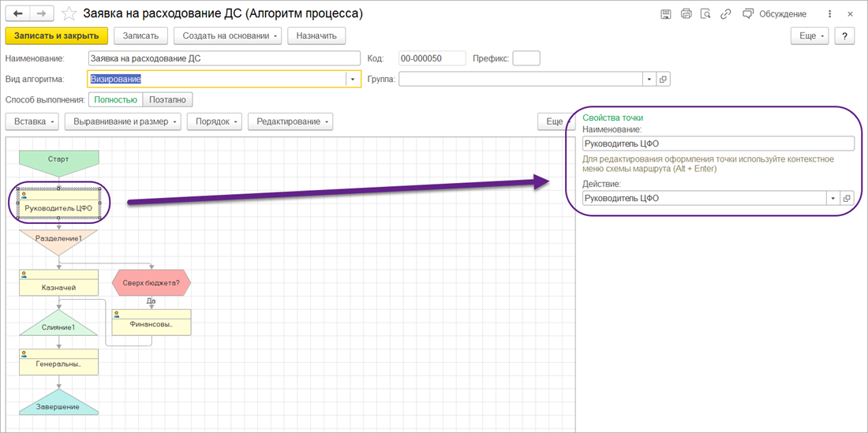
Task: Open the Вставка menu
Action: 32,121
